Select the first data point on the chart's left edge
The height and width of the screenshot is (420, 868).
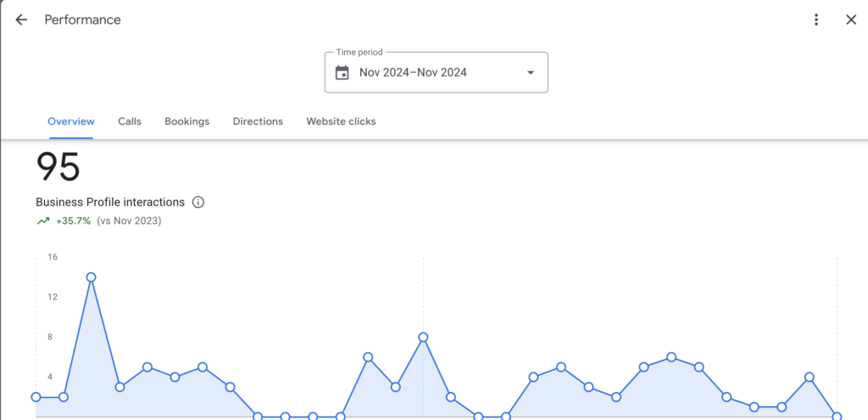tap(36, 397)
